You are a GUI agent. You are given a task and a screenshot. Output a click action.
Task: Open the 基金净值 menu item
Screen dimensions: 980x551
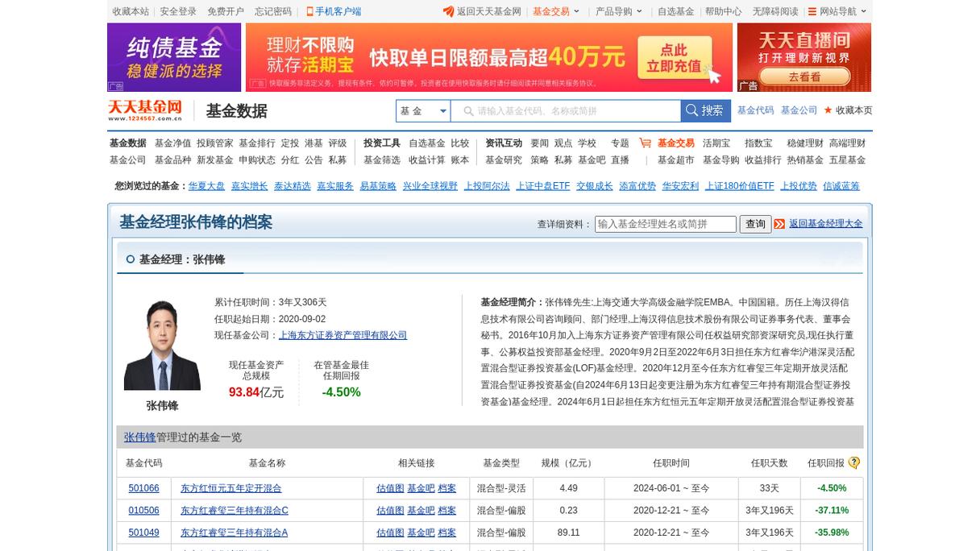172,143
